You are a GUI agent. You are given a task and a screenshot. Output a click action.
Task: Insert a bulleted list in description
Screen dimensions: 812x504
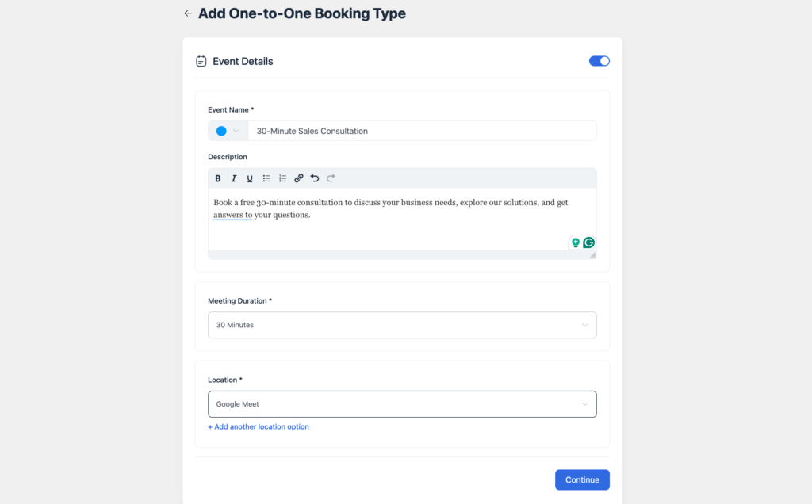point(266,178)
